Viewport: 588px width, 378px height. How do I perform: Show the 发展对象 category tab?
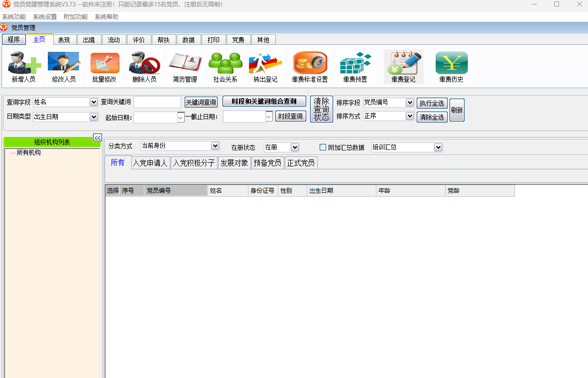pos(235,163)
